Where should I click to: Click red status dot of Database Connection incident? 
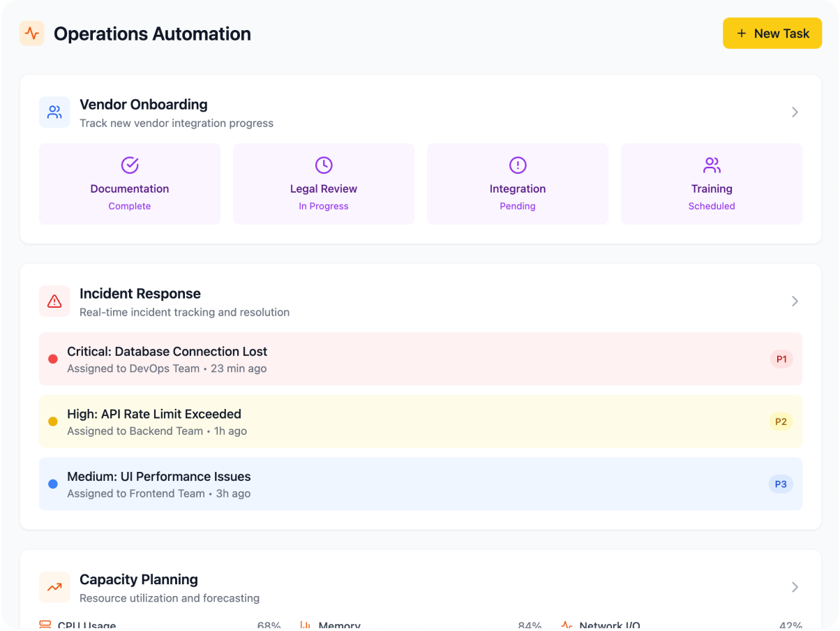53,359
